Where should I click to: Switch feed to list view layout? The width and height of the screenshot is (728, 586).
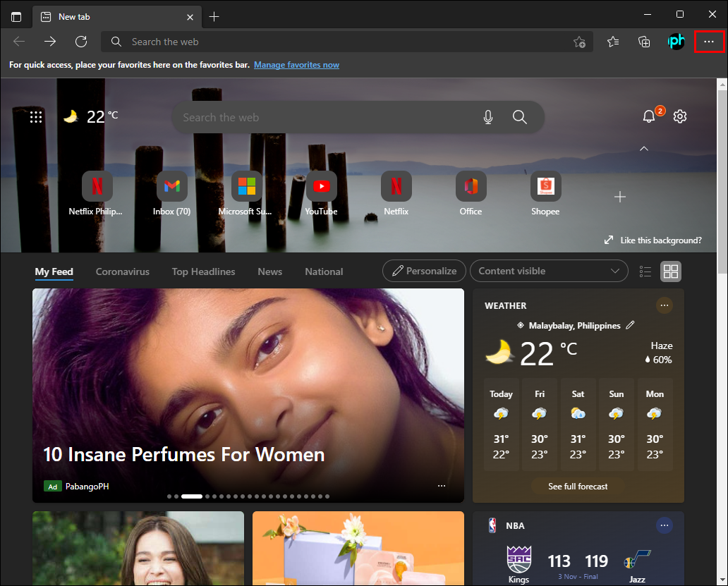coord(645,271)
